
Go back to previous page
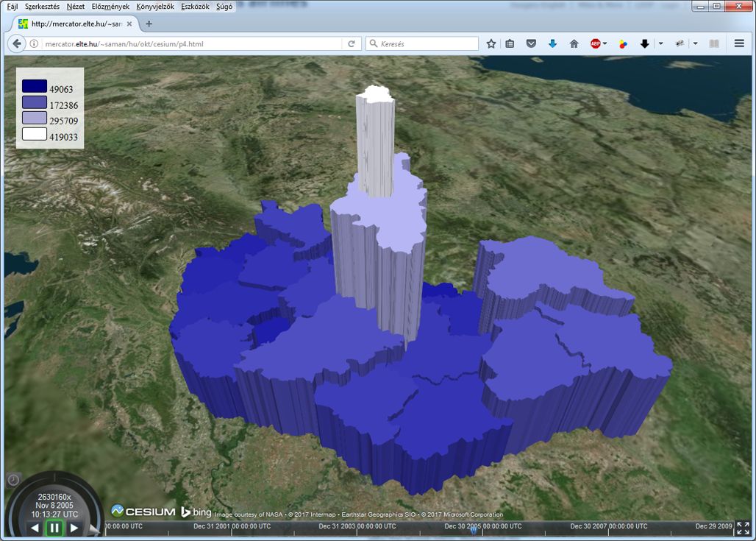(x=17, y=43)
